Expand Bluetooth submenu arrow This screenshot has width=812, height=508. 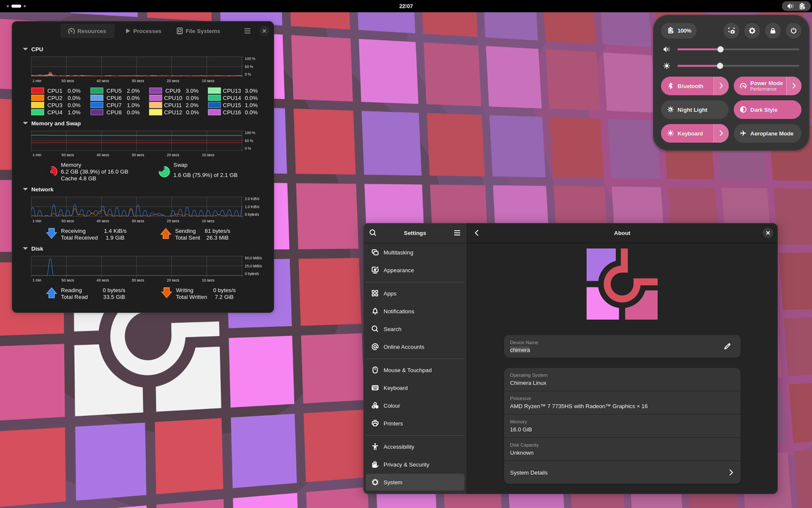tap(721, 86)
